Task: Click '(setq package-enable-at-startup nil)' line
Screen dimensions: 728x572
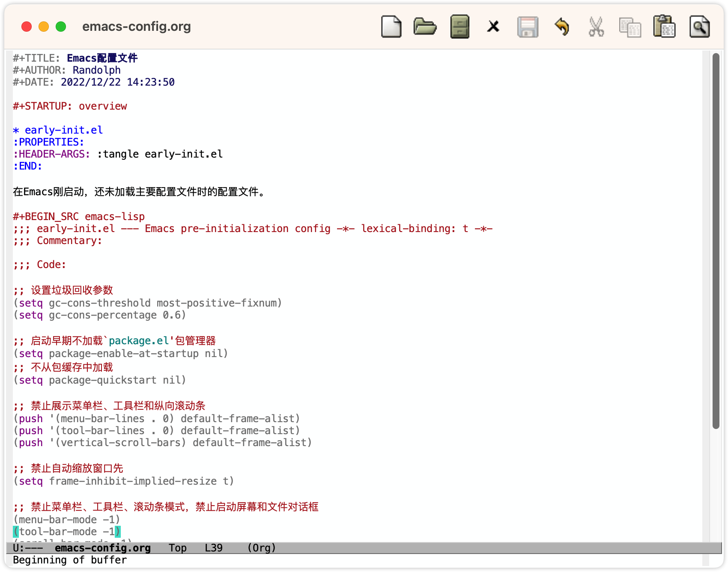Action: click(x=121, y=354)
